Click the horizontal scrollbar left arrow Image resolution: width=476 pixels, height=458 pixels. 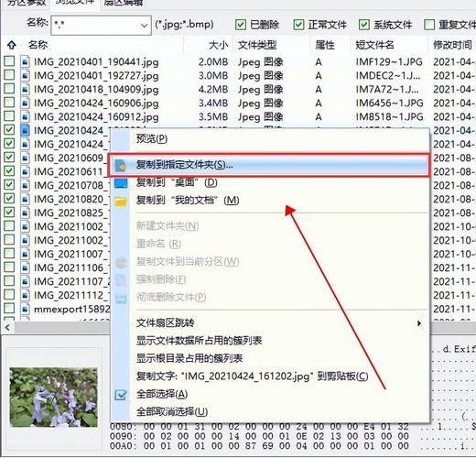pyautogui.click(x=7, y=328)
